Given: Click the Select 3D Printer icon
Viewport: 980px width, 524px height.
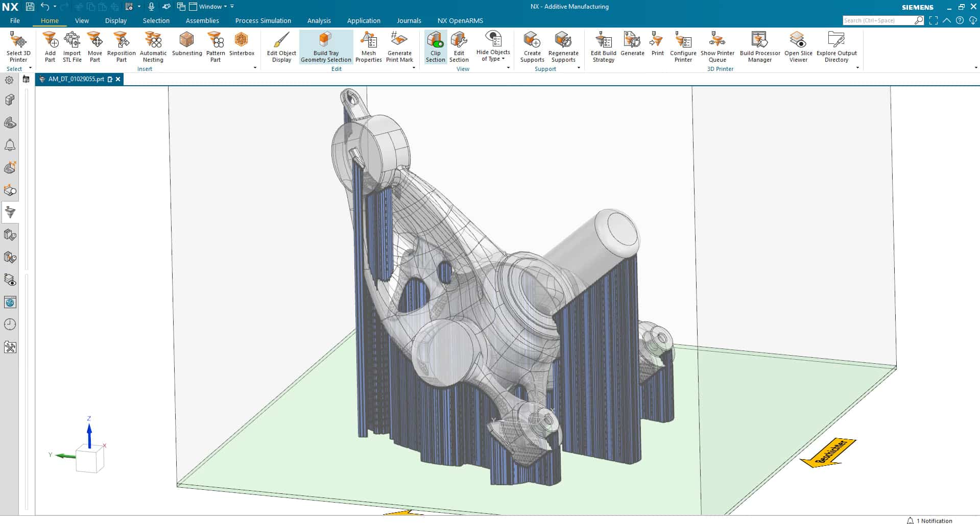Looking at the screenshot, I should [x=18, y=46].
